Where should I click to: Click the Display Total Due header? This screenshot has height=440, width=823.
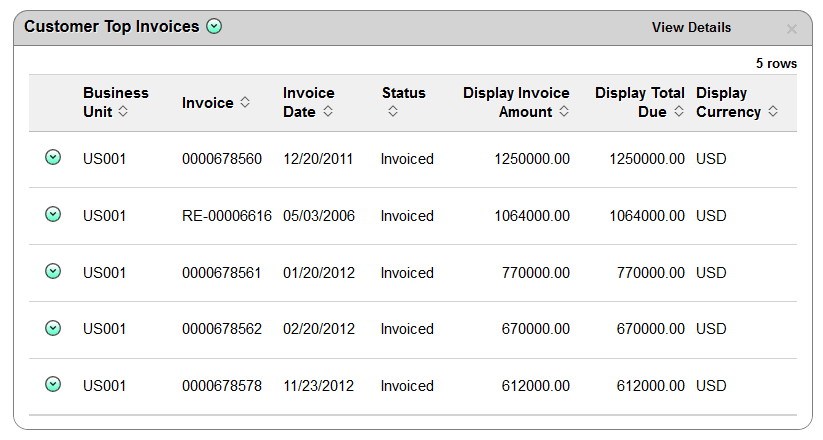639,102
